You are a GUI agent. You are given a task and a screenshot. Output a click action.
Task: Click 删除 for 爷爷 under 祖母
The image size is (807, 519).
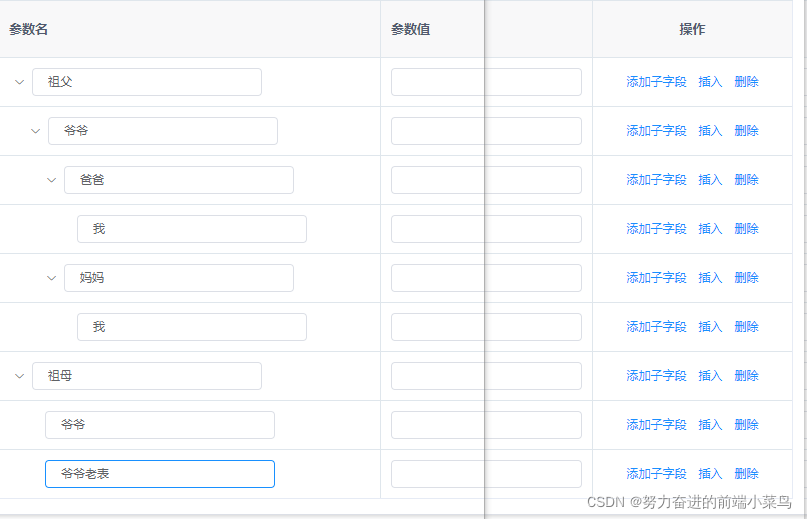[746, 425]
